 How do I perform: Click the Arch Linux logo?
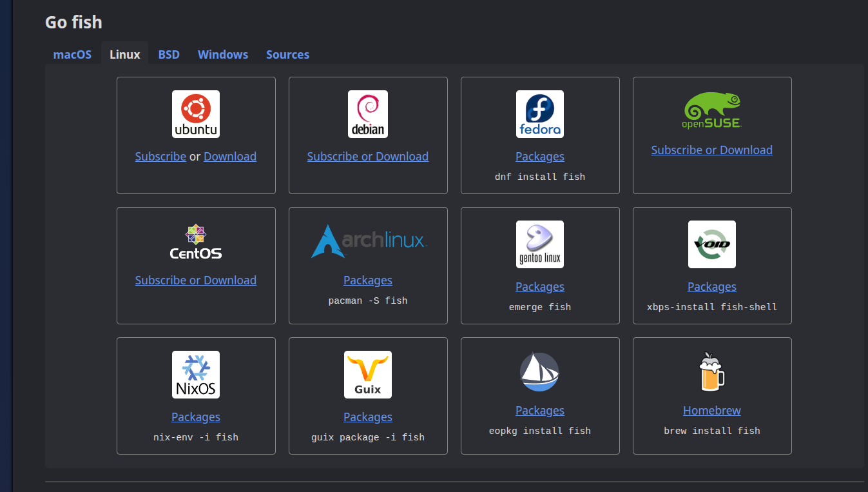click(x=368, y=241)
